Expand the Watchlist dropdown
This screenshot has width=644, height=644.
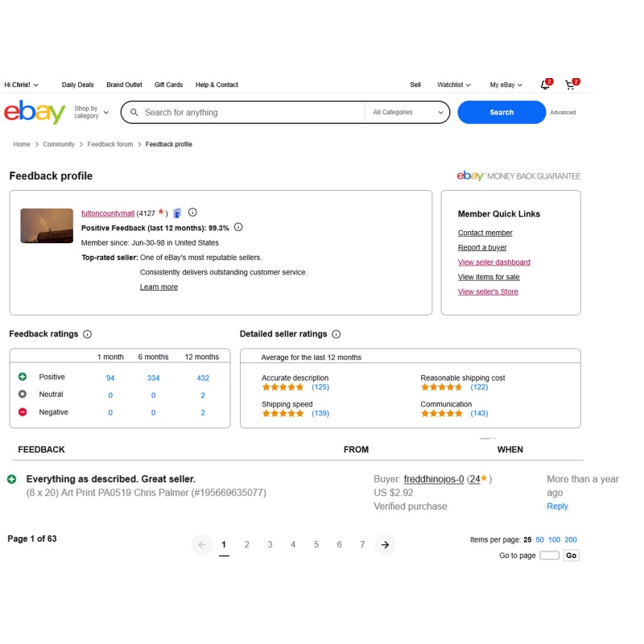pyautogui.click(x=454, y=85)
